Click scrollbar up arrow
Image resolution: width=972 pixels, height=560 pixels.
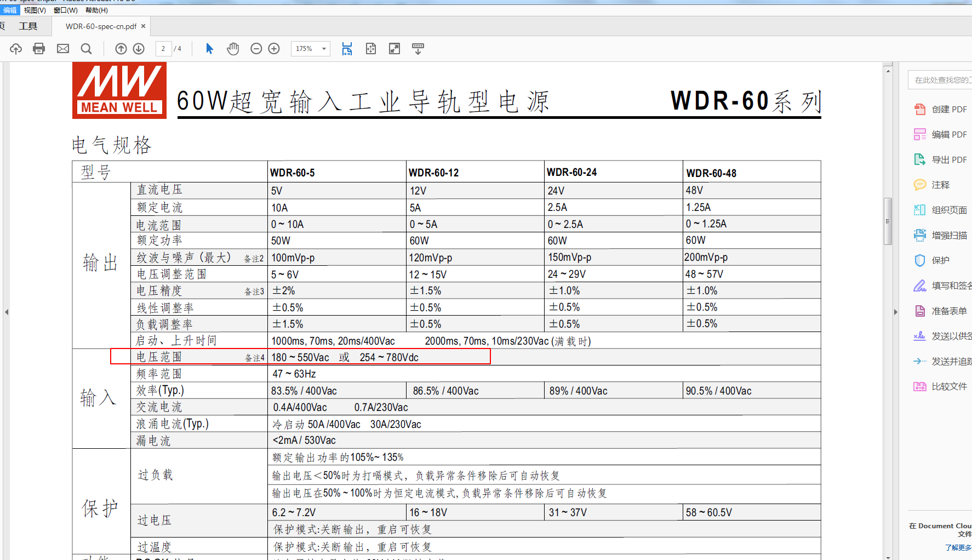click(888, 70)
